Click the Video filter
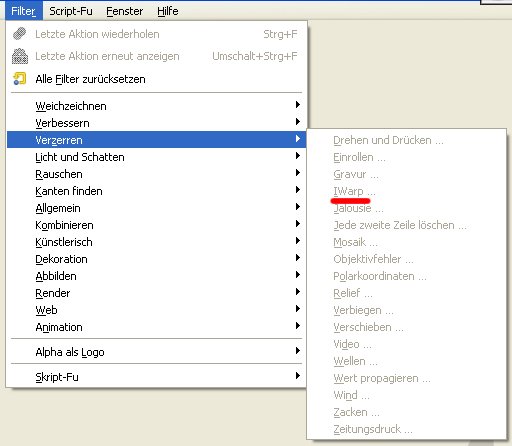Viewport: 512px width, 446px height. tap(407, 344)
